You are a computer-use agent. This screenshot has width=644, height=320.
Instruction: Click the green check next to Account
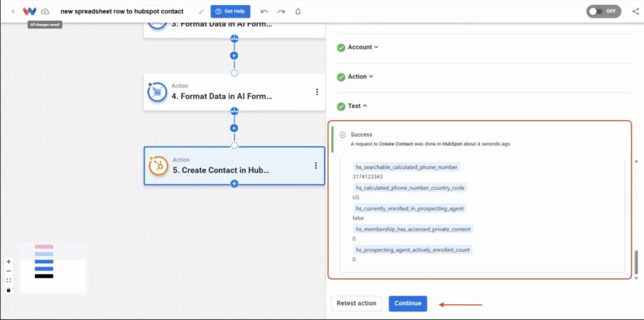pyautogui.click(x=341, y=48)
